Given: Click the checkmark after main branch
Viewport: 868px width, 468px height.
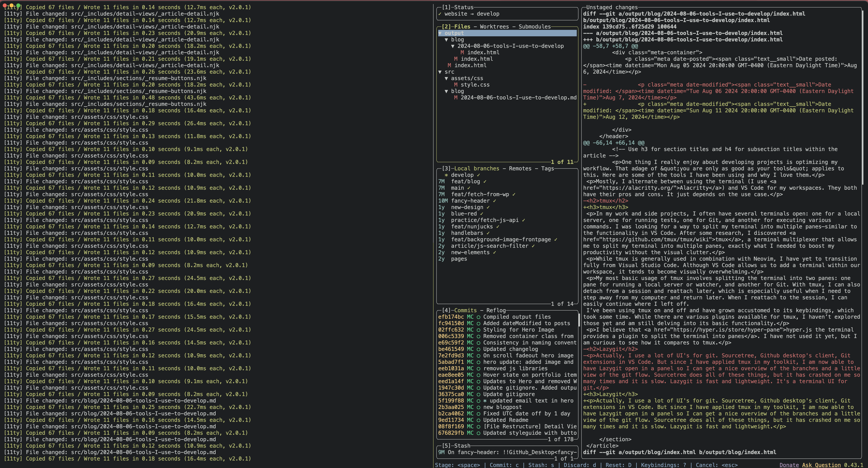Looking at the screenshot, I should pyautogui.click(x=469, y=188).
